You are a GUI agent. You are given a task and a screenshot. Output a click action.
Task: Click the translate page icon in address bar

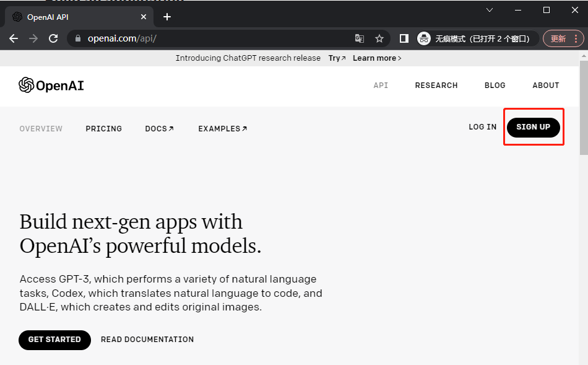pyautogui.click(x=359, y=38)
